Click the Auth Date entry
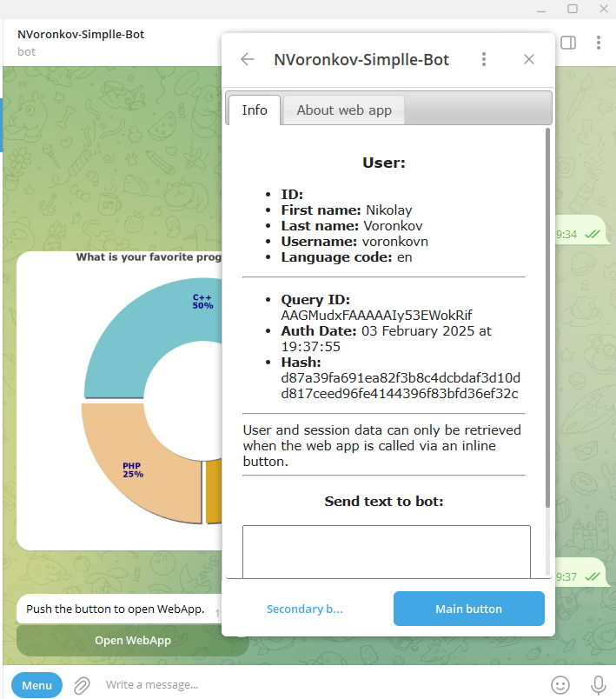 coord(386,339)
